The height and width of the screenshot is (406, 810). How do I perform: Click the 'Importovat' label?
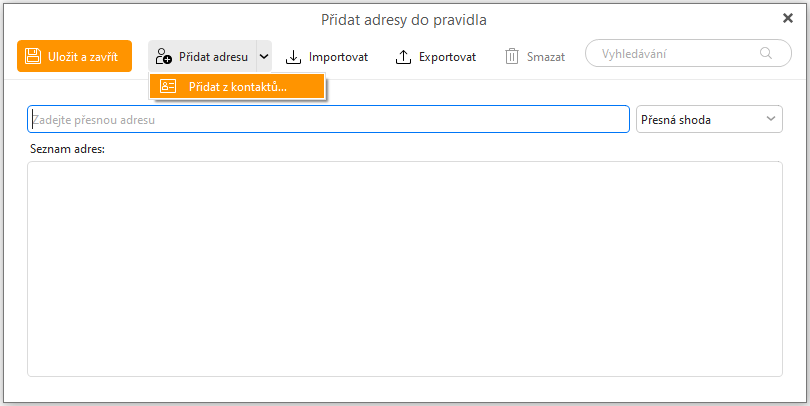[338, 57]
